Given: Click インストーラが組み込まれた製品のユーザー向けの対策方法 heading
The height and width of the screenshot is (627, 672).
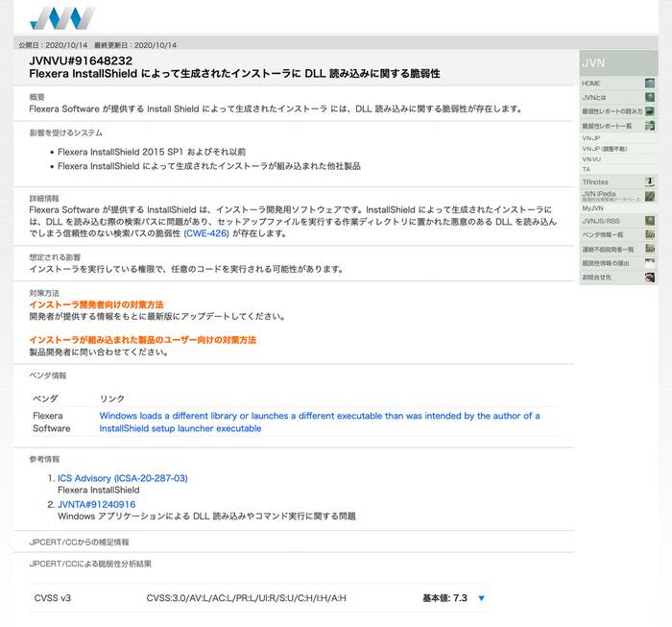Looking at the screenshot, I should point(142,340).
